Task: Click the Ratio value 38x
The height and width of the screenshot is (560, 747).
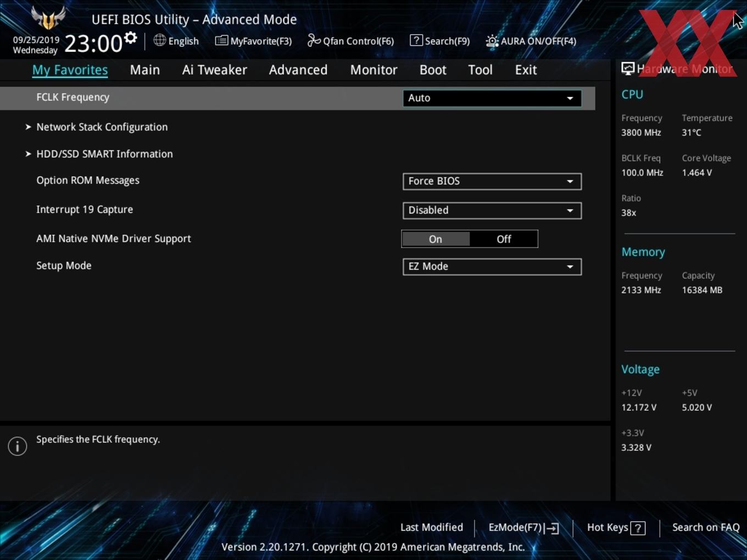Action: click(628, 212)
